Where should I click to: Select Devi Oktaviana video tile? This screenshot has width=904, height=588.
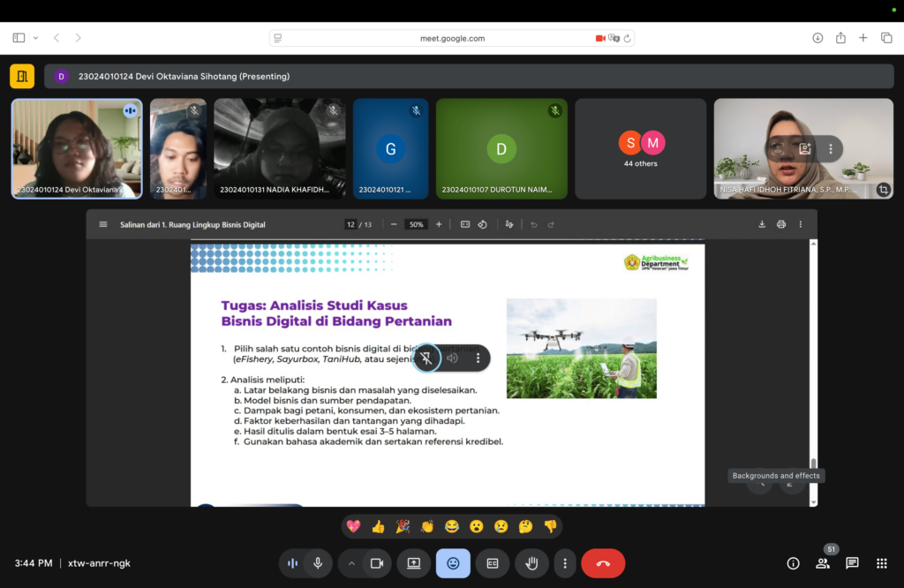point(77,148)
